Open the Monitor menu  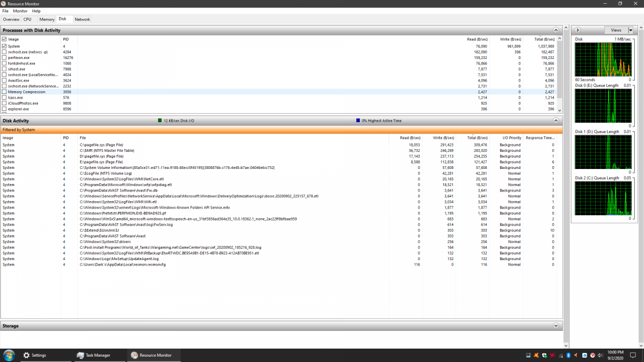[x=20, y=11]
